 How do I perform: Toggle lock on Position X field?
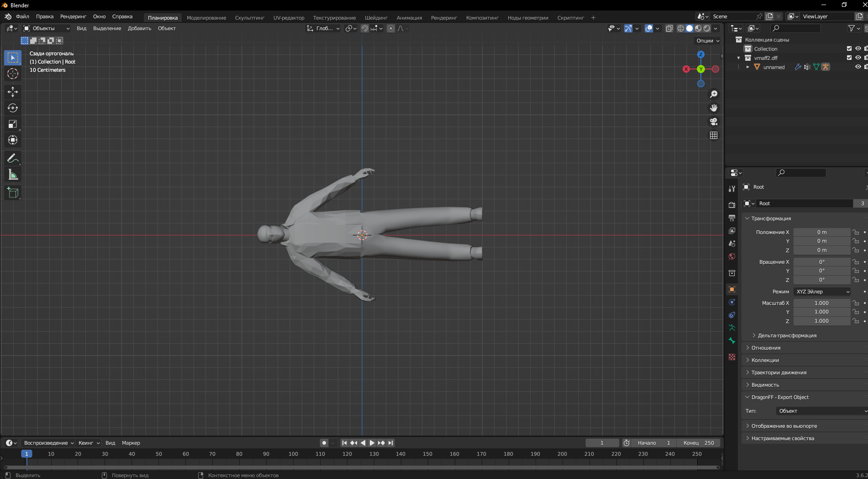tap(856, 232)
